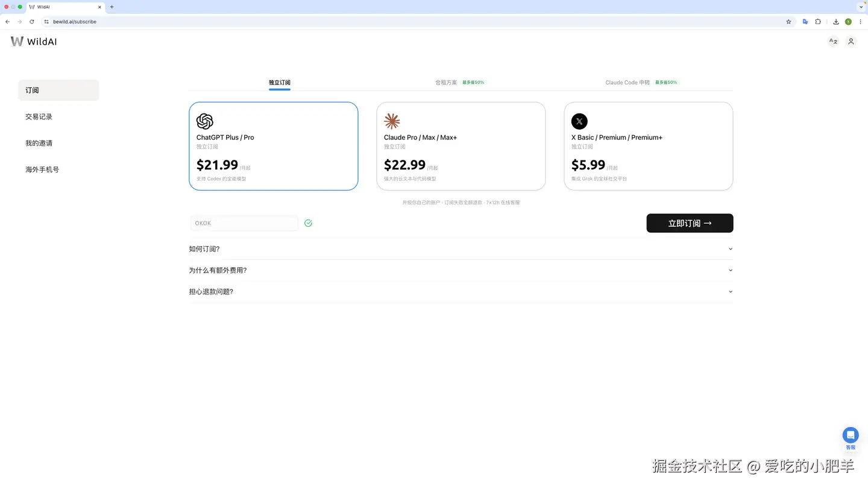Select the X Basic / Premium plan card

(x=648, y=146)
